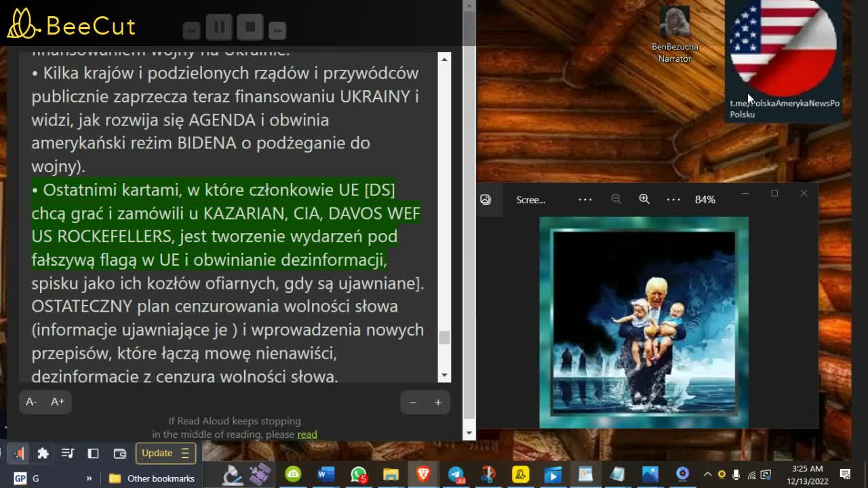
Task: Click the Read Aloud extension icon in browser toolbar
Action: [20, 453]
